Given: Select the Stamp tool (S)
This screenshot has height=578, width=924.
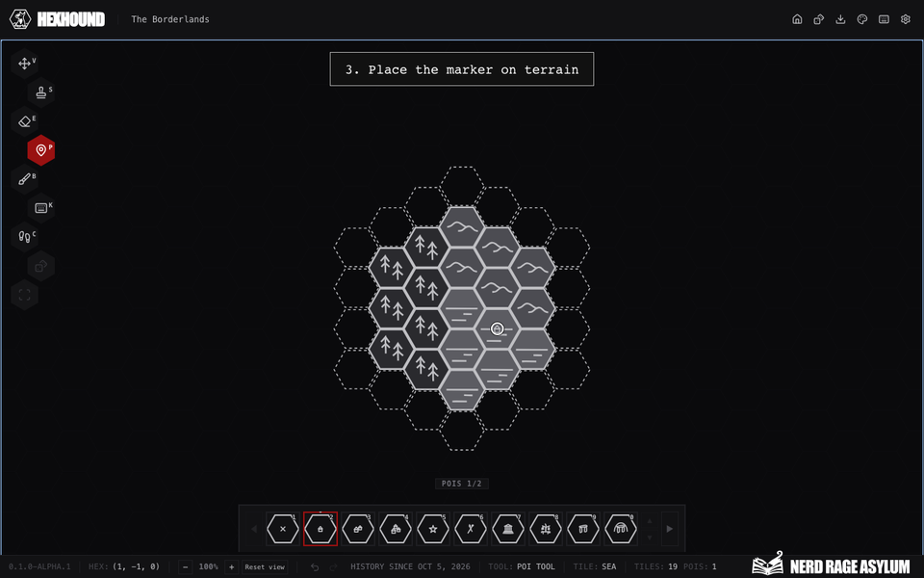Looking at the screenshot, I should (x=41, y=92).
